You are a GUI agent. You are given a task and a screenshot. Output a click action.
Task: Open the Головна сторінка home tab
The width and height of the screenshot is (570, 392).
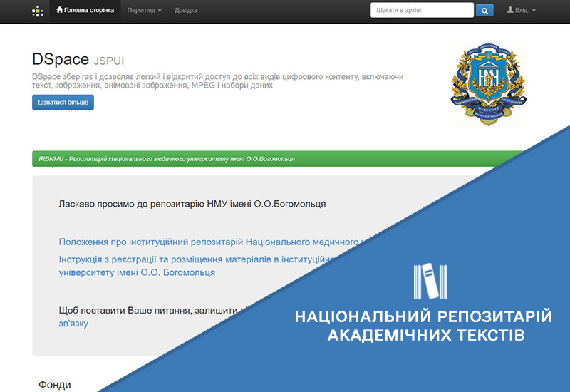[x=85, y=11]
